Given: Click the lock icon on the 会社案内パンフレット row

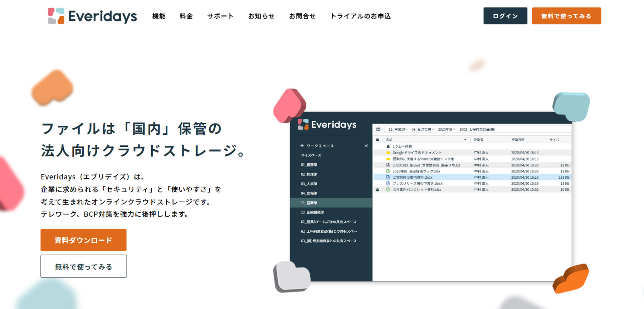Looking at the screenshot, I should point(377,190).
